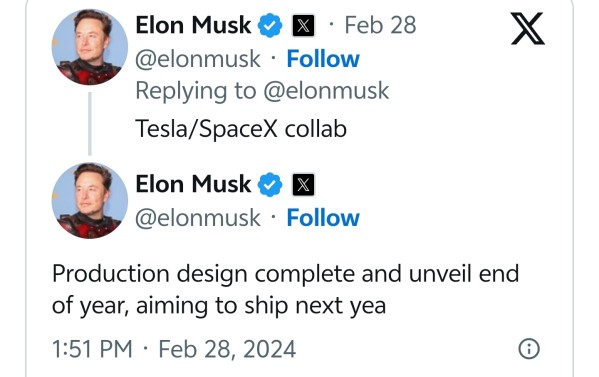
Task: Click the verified badge on second tweet
Action: click(x=270, y=184)
